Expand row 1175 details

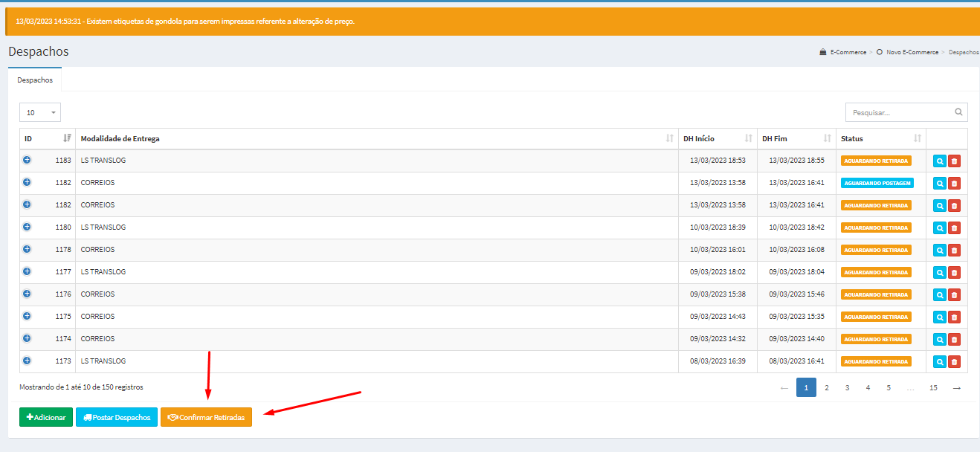(x=27, y=316)
